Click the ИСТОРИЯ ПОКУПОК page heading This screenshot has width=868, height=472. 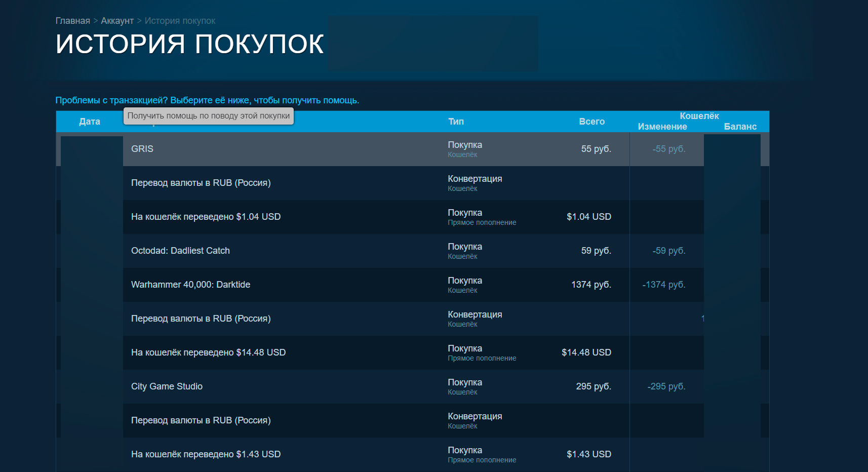(189, 44)
